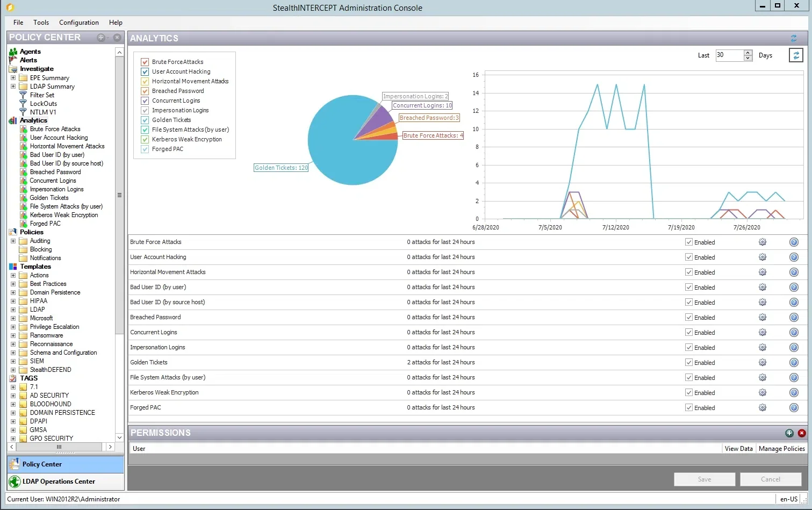The image size is (812, 510).
Task: Toggle Enabled checkbox for Forged PAC
Action: [x=689, y=408]
